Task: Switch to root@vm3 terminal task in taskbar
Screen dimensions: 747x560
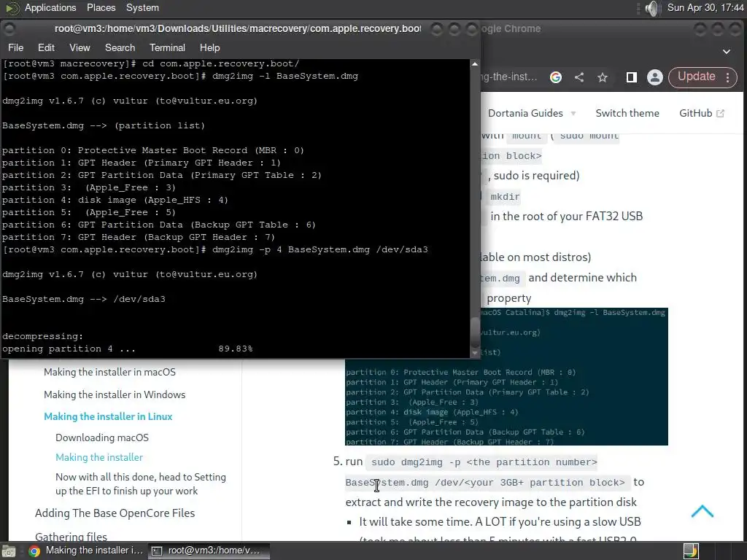Action: point(209,551)
